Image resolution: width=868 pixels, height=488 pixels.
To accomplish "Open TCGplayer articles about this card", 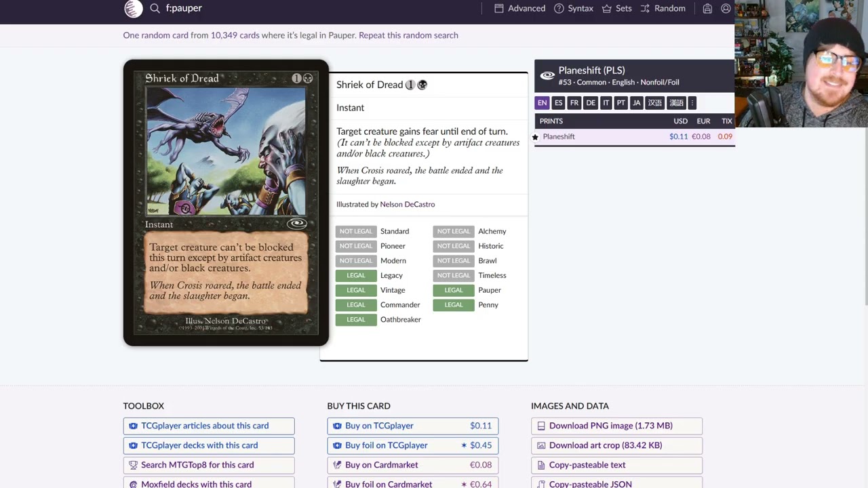I will coord(209,426).
